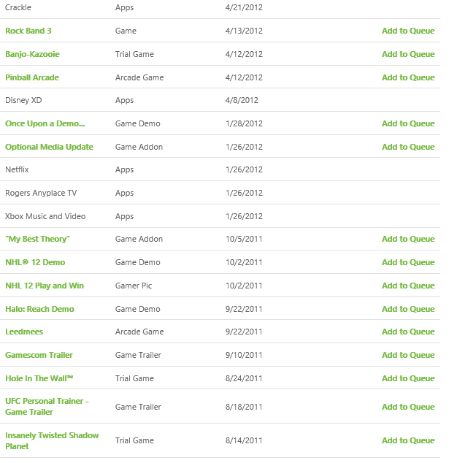This screenshot has width=476, height=463.
Task: Open Once Upon a Demo... link
Action: [45, 123]
